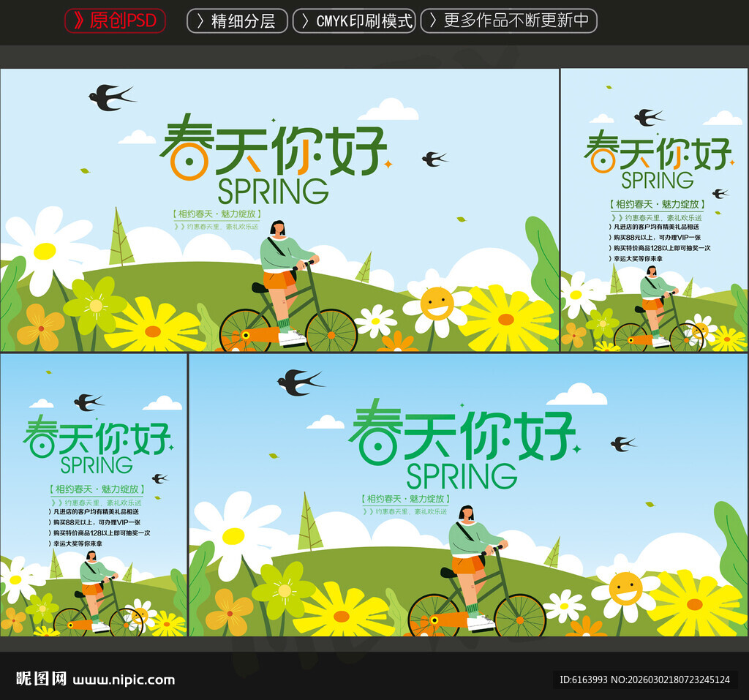Click SPRING text in all-green vertical poster
The height and width of the screenshot is (700, 749).
click(97, 465)
